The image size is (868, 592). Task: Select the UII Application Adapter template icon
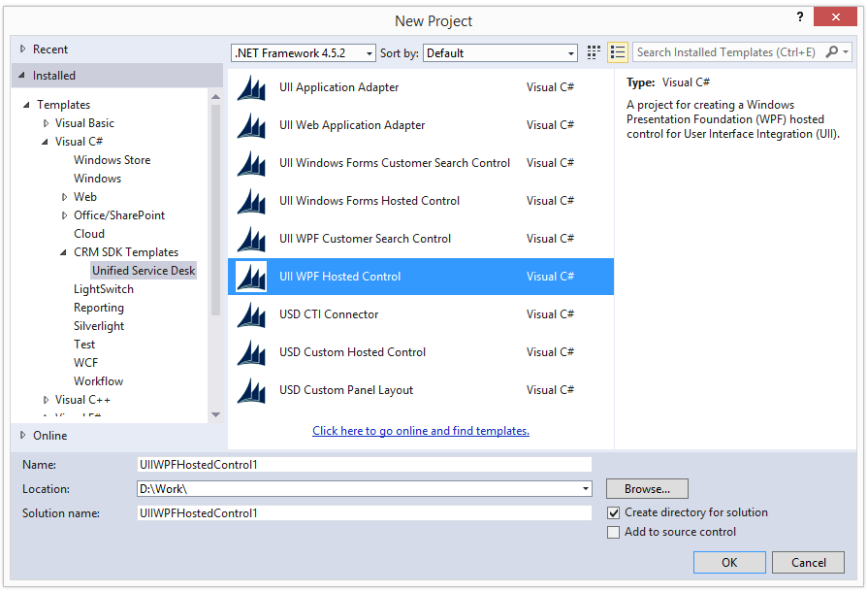tap(250, 86)
